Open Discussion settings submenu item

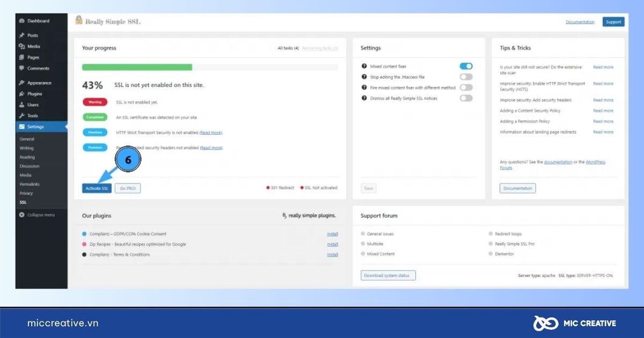(30, 166)
